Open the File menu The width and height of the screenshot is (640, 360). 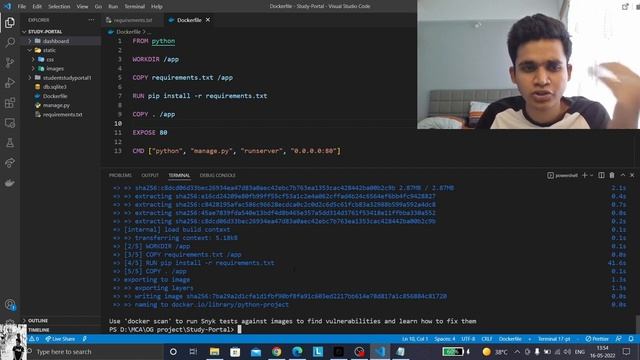22,6
